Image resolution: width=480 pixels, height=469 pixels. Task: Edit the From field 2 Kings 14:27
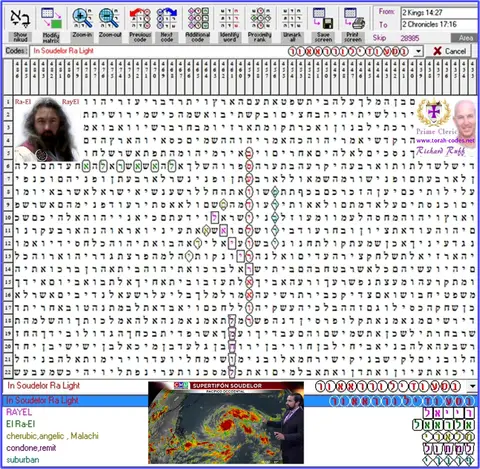coord(439,13)
